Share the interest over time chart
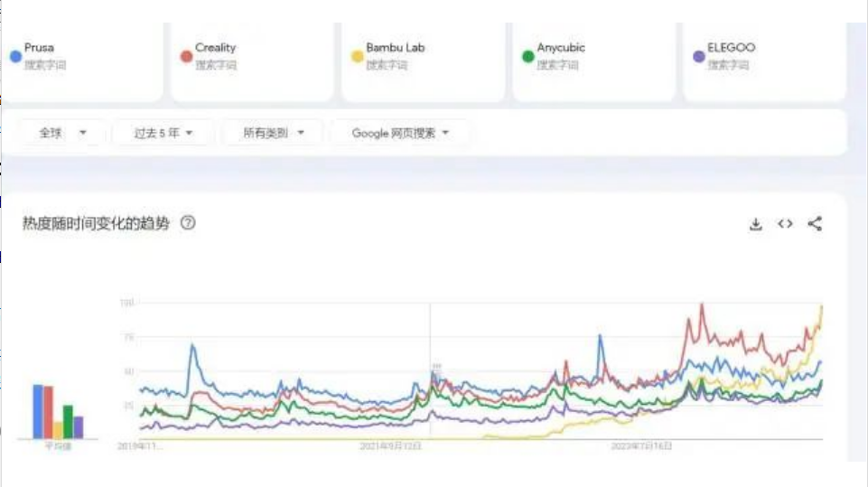The width and height of the screenshot is (868, 487). point(815,224)
